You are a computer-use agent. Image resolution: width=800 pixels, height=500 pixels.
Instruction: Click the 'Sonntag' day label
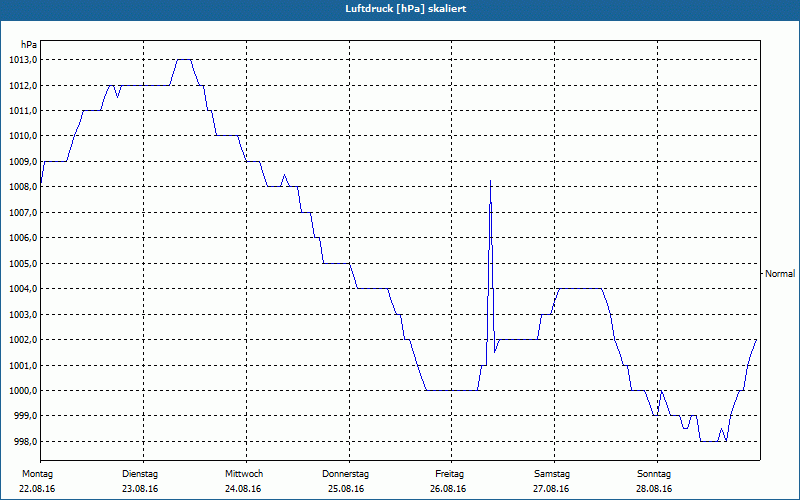coord(654,474)
